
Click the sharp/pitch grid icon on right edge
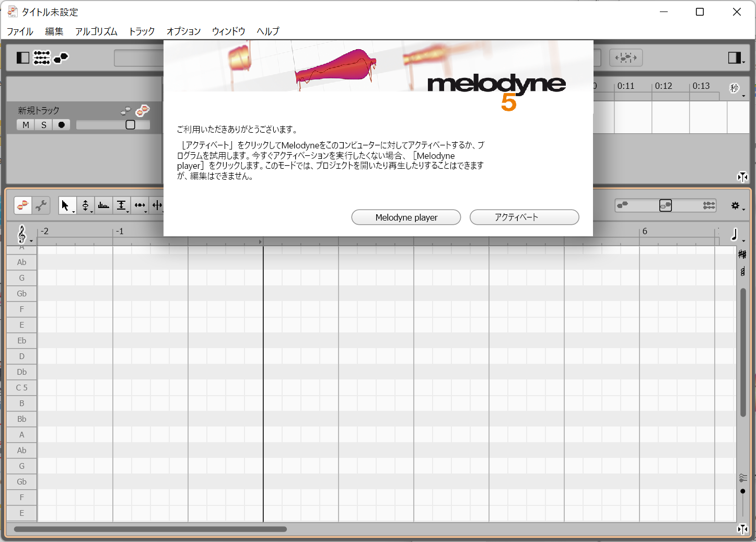pos(742,255)
